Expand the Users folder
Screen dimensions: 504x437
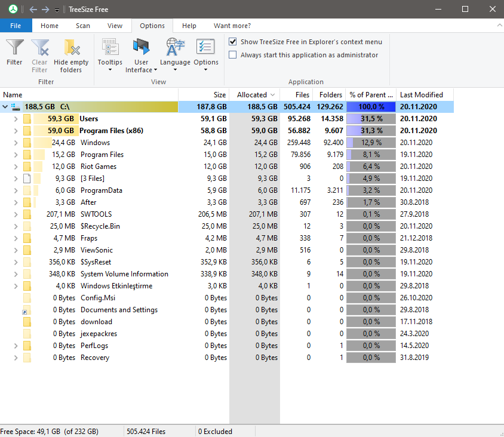[16, 119]
